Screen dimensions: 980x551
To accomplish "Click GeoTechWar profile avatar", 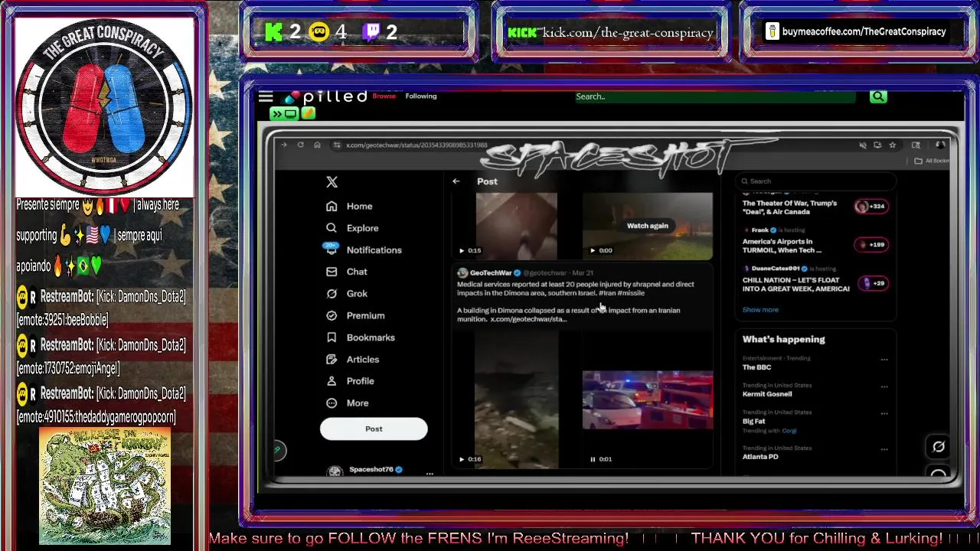I will tap(462, 273).
